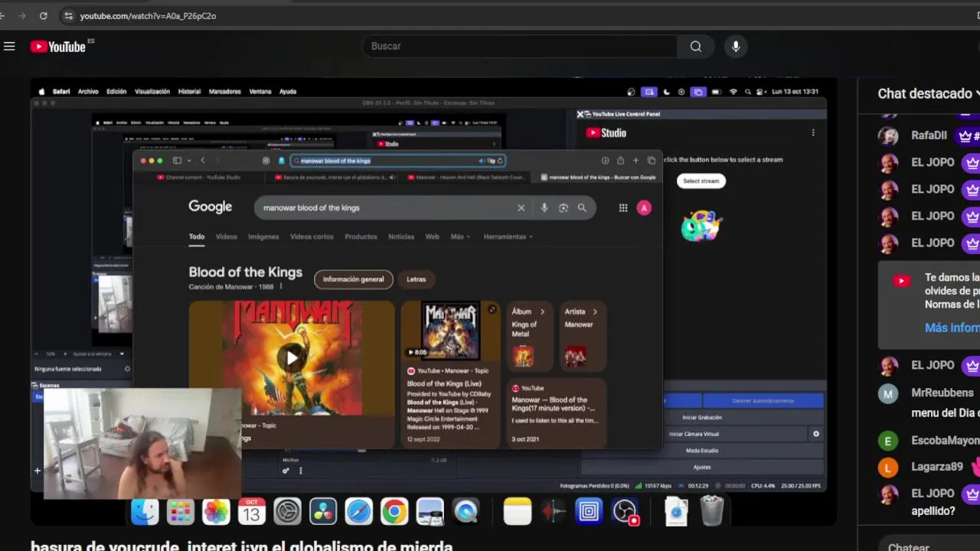Open Lagarza89's chat avatar
The image size is (980, 551).
click(x=888, y=467)
